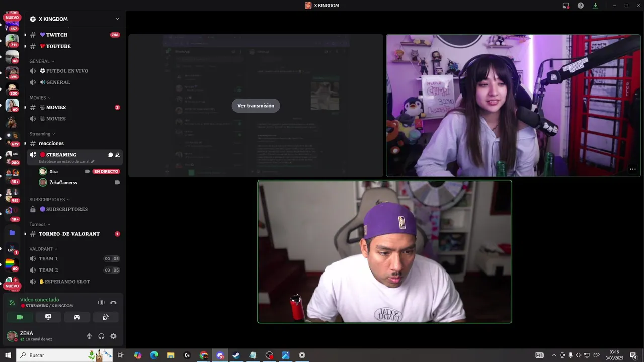Click the connection signal strength icon

pos(12,302)
